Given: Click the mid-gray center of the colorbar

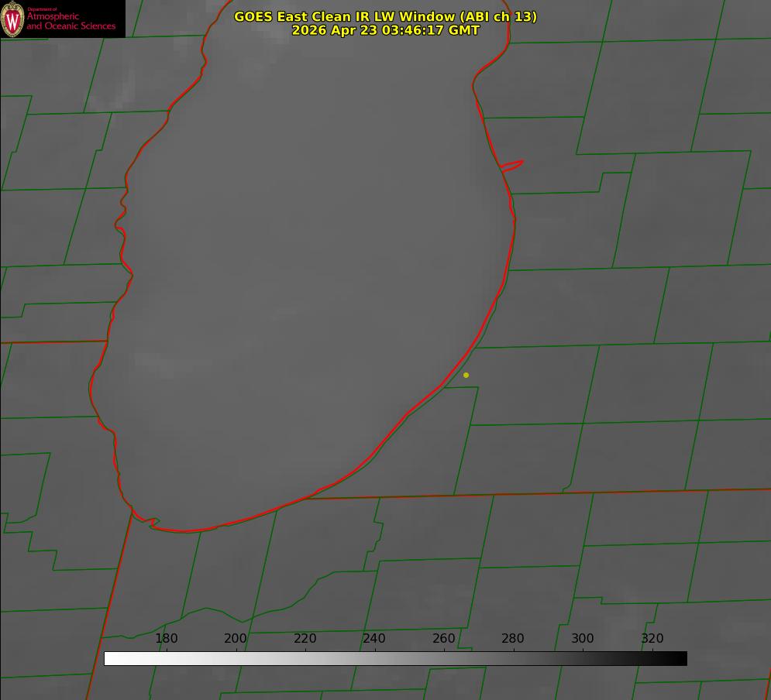Looking at the screenshot, I should tap(395, 658).
